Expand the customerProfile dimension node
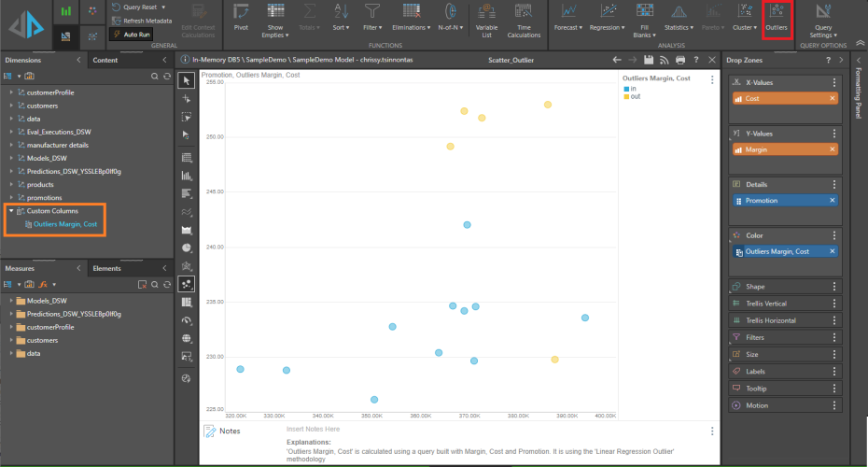The width and height of the screenshot is (868, 467). [11, 92]
